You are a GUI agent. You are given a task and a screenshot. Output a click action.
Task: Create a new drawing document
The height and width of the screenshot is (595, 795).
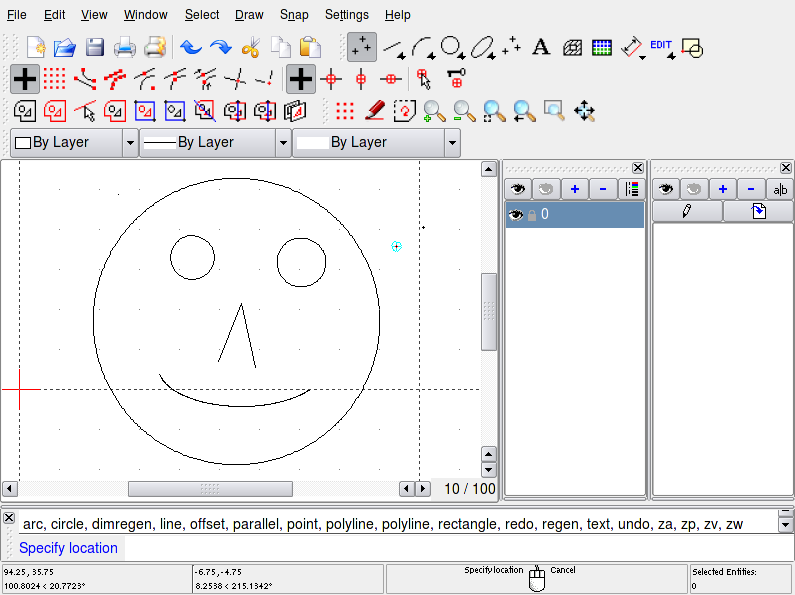36,48
